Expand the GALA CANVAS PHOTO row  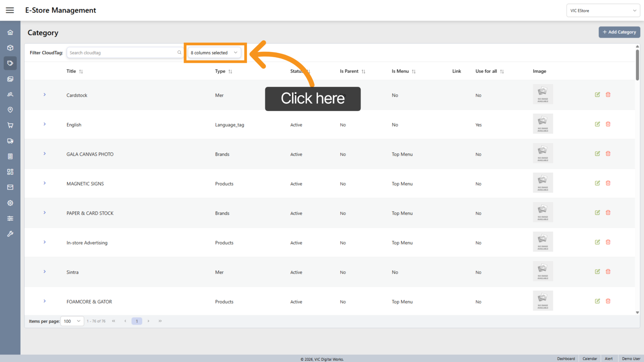click(x=44, y=154)
